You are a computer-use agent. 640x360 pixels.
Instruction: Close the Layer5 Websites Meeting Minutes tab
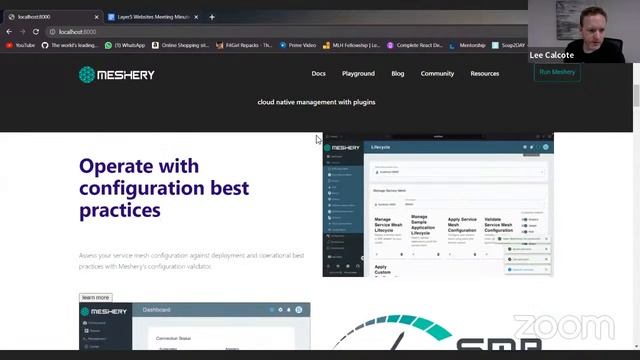pyautogui.click(x=196, y=17)
